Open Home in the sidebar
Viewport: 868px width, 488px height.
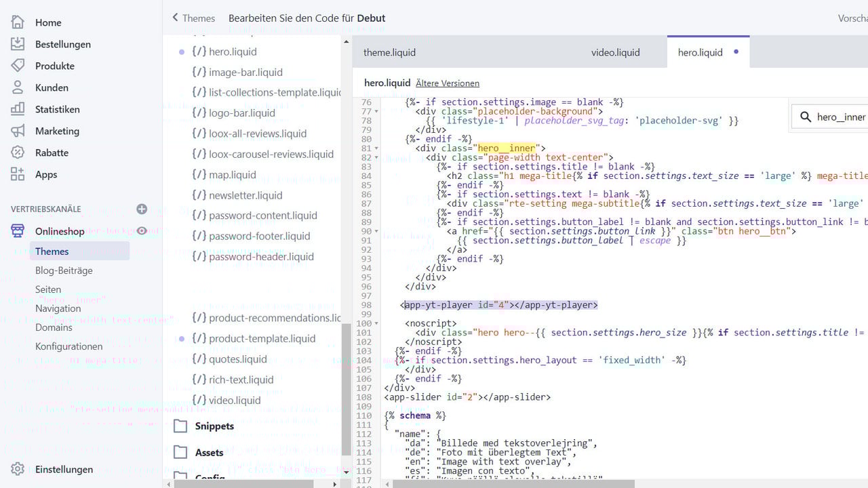(x=47, y=22)
